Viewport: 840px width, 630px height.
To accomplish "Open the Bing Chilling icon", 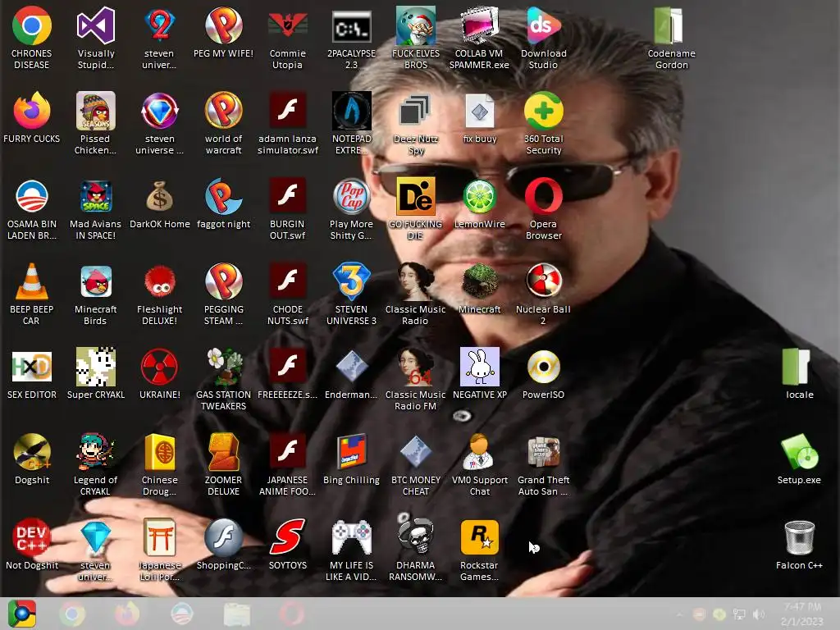I will click(x=351, y=452).
